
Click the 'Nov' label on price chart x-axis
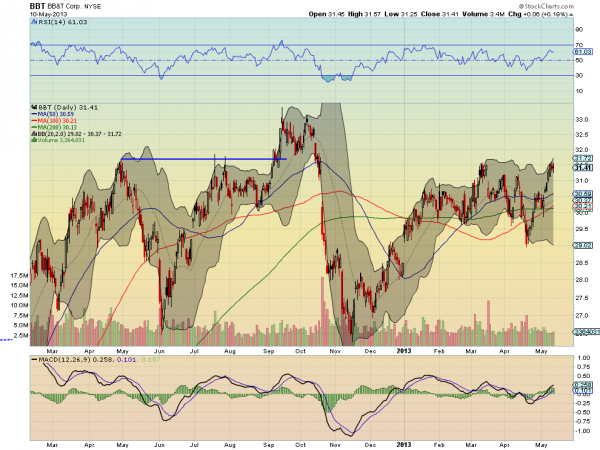[335, 351]
